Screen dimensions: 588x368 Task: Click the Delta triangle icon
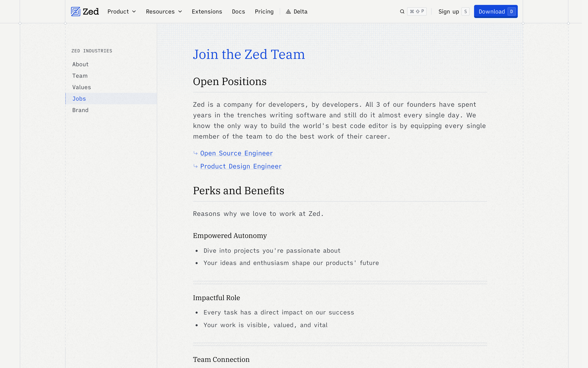[288, 12]
